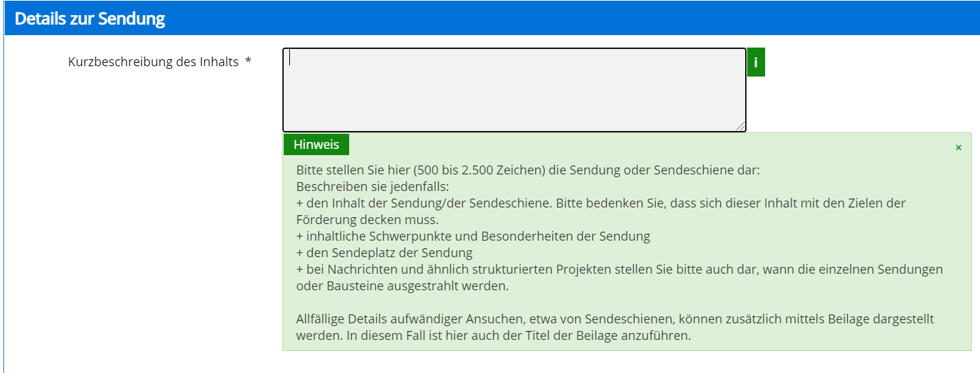Click the required asterisk beside the label
980x373 pixels.
(248, 62)
